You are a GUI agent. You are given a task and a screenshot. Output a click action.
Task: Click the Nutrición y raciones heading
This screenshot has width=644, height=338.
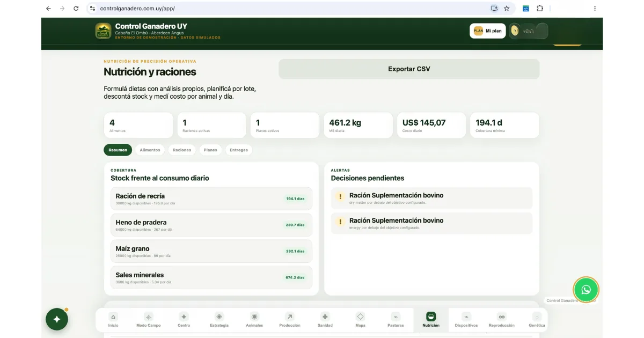150,72
